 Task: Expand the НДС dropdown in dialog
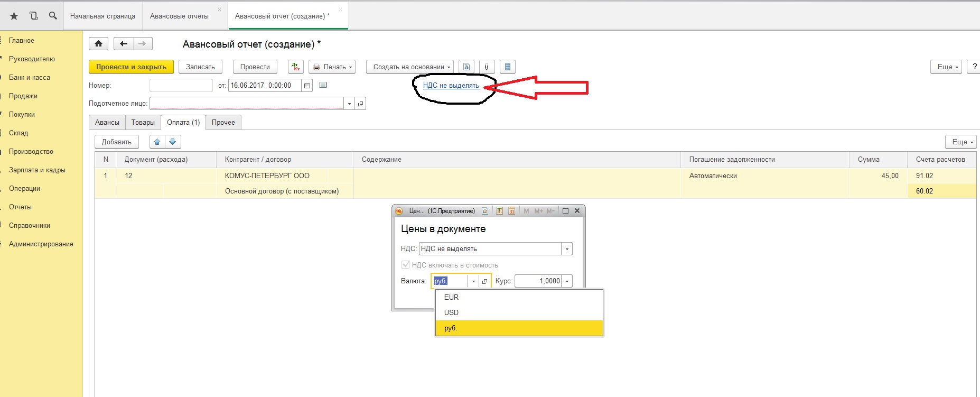tap(567, 249)
